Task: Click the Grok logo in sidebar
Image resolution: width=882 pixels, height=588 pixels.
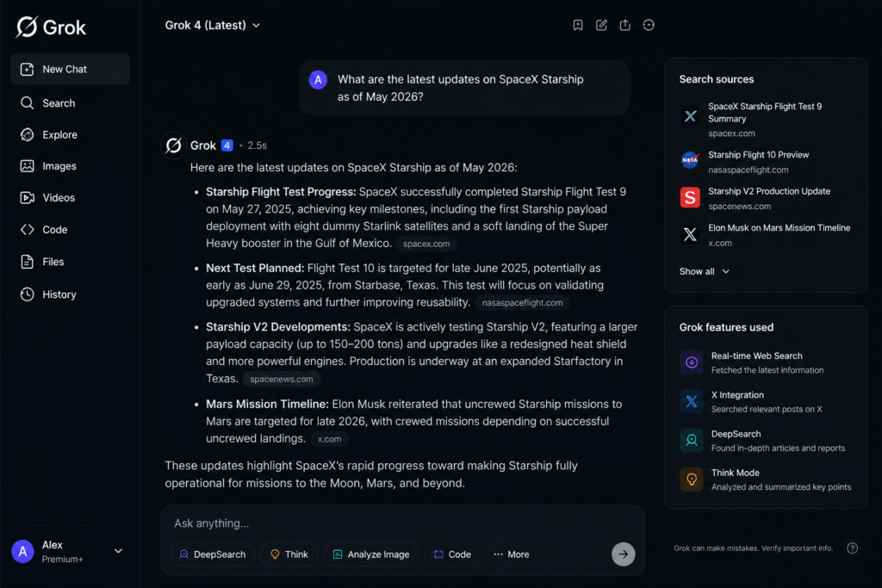Action: tap(51, 27)
